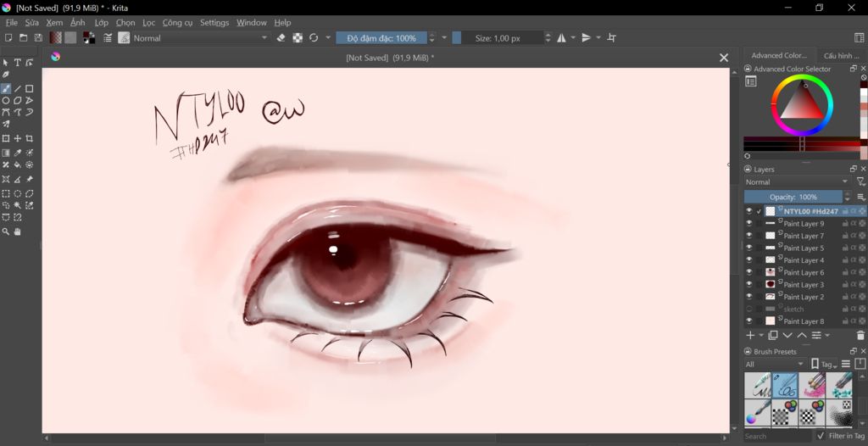Open the File menu
Viewport: 868px width, 446px height.
point(12,23)
